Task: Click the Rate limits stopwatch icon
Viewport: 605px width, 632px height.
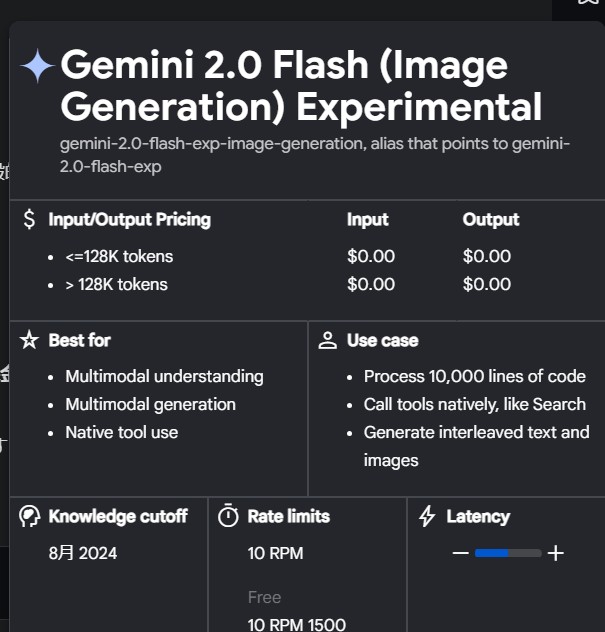Action: [x=228, y=515]
